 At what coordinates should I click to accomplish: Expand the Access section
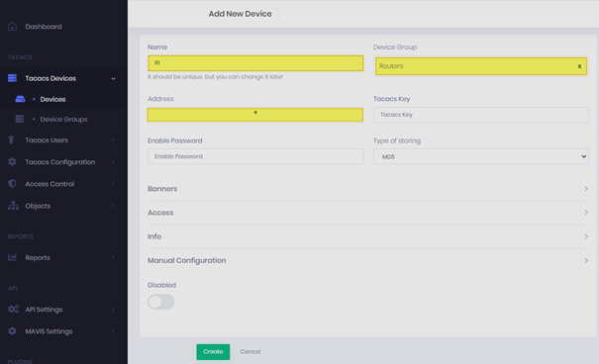tap(368, 213)
